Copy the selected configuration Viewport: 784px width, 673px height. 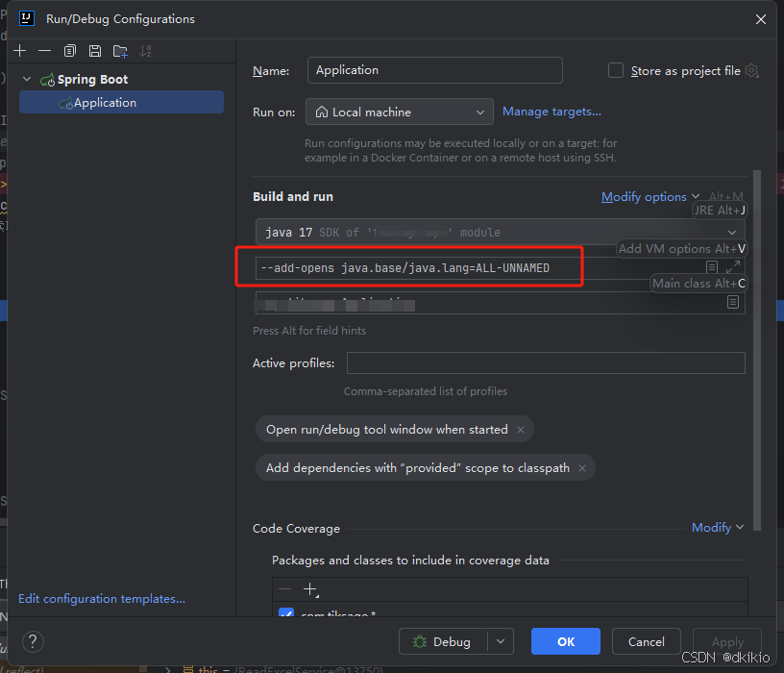point(70,51)
